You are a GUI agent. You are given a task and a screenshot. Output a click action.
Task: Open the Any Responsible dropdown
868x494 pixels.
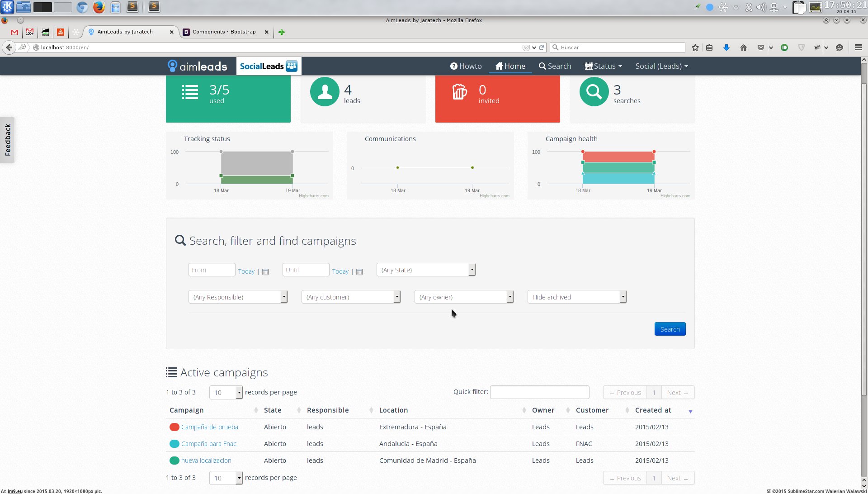238,297
